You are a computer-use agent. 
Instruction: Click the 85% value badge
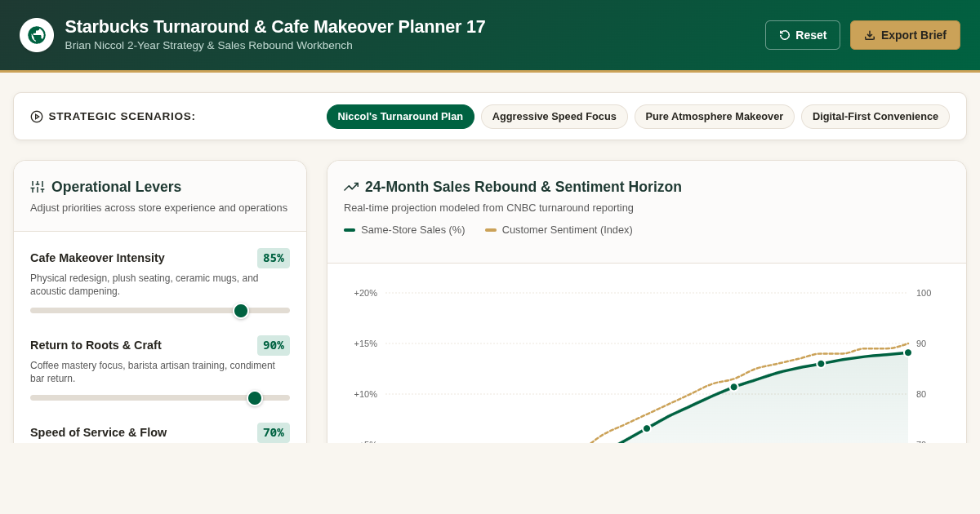(x=274, y=258)
